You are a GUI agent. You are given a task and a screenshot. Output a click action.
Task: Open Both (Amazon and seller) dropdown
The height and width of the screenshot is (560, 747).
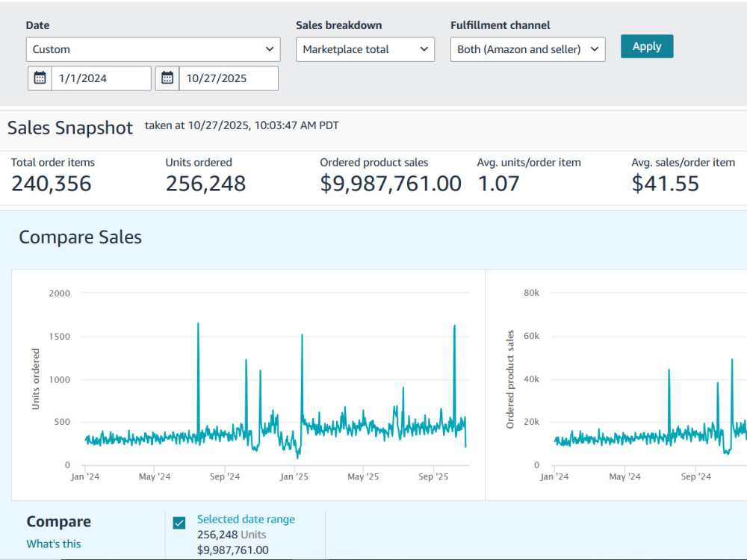pos(528,49)
